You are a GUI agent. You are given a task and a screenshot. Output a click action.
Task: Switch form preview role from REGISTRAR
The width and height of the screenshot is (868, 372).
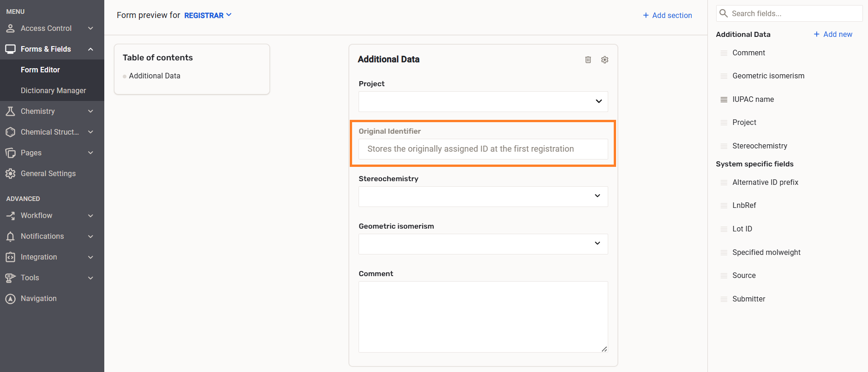(208, 15)
